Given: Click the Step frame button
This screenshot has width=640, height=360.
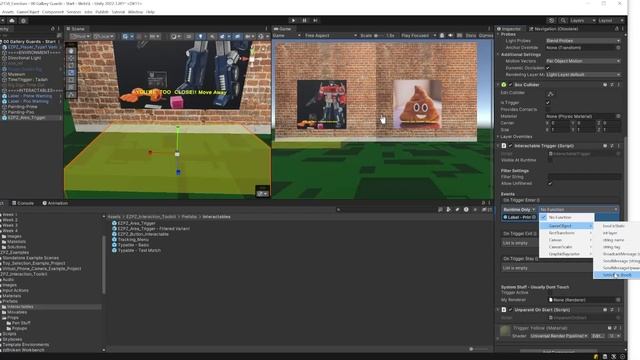Looking at the screenshot, I should pos(316,20).
